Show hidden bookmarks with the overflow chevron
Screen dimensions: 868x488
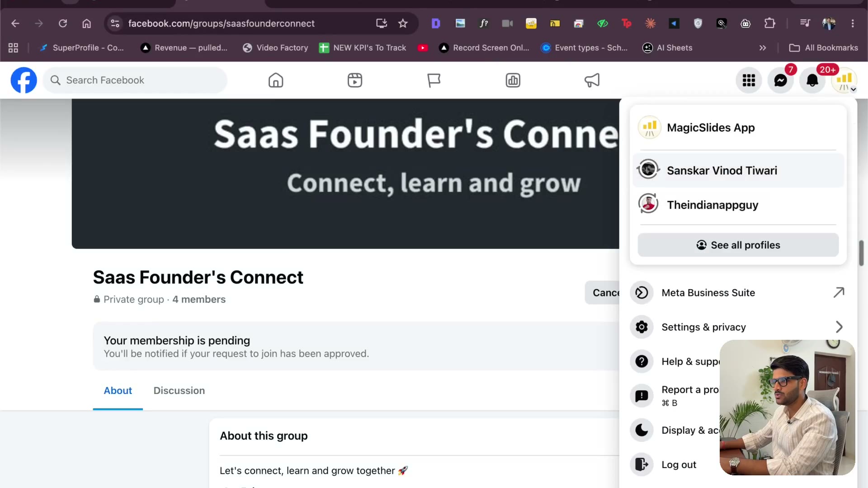[x=763, y=48]
